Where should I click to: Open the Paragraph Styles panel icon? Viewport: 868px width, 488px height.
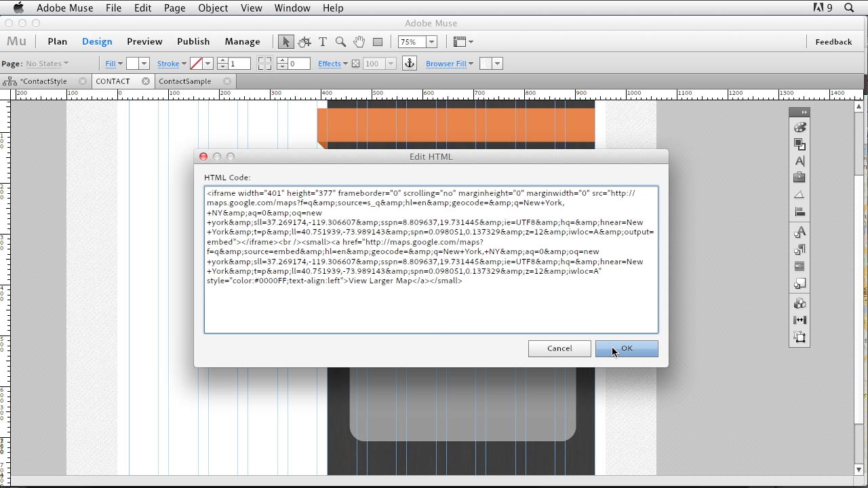click(800, 249)
